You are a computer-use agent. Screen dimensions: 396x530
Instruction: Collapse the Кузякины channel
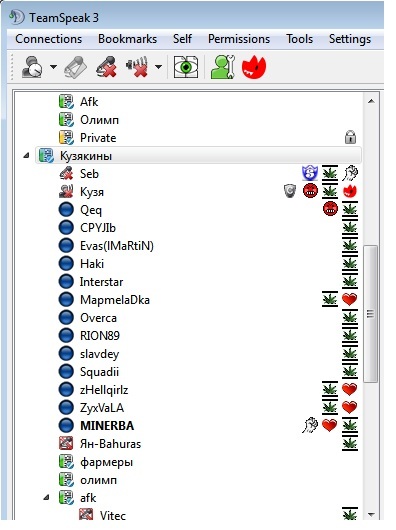(26, 155)
